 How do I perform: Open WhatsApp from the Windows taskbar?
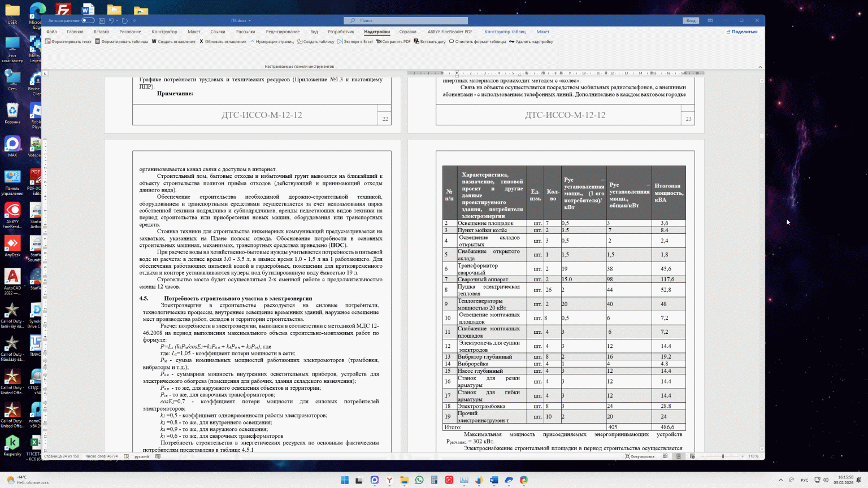click(x=419, y=480)
